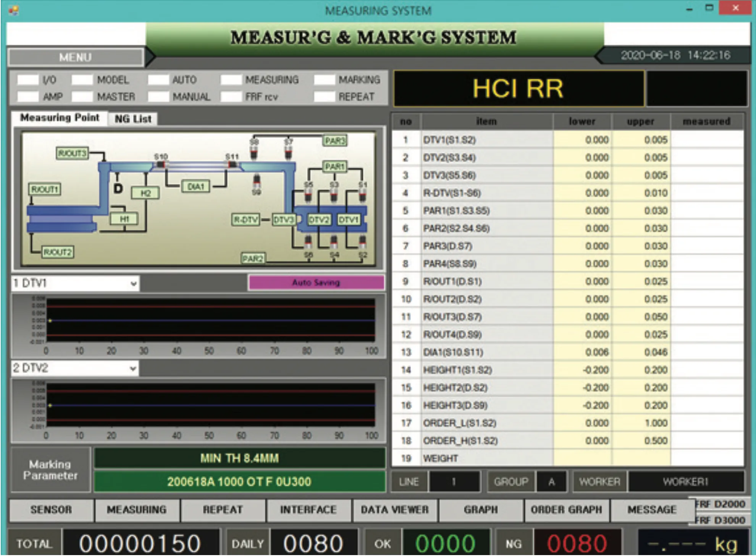Click the app icon in title bar

pyautogui.click(x=14, y=10)
